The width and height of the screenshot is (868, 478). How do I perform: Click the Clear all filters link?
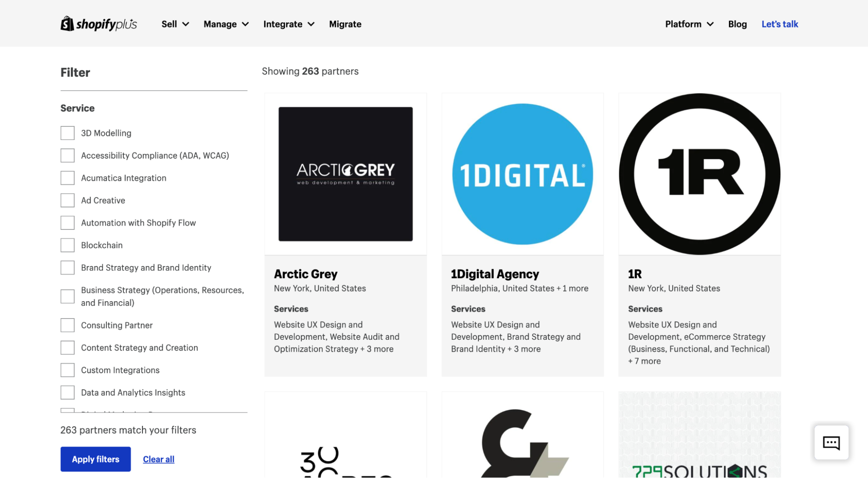158,458
